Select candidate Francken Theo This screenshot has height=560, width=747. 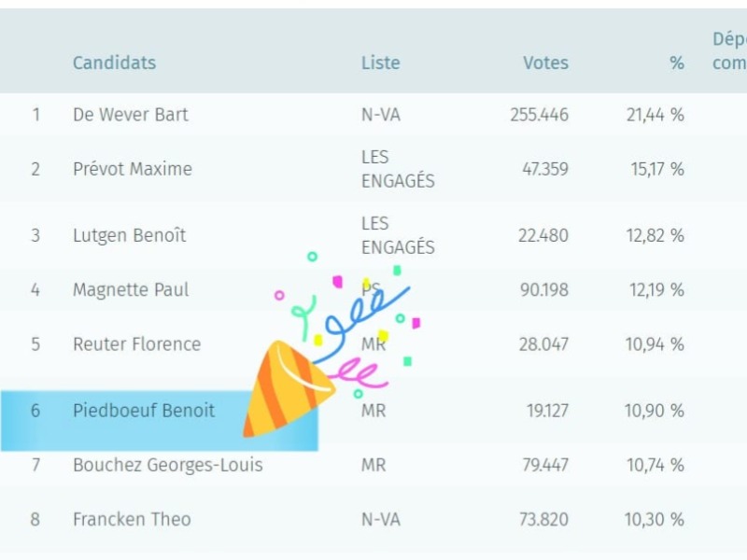coord(132,519)
